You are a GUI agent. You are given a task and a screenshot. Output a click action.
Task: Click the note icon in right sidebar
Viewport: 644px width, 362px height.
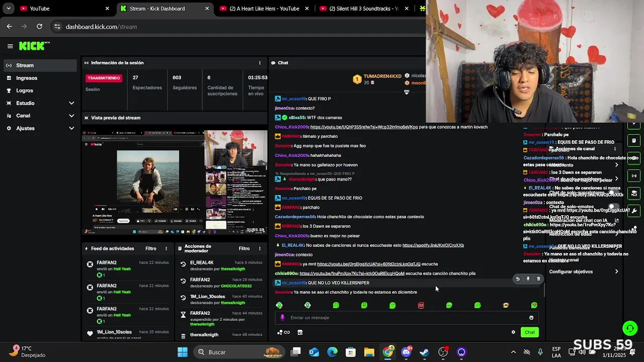coord(634,141)
